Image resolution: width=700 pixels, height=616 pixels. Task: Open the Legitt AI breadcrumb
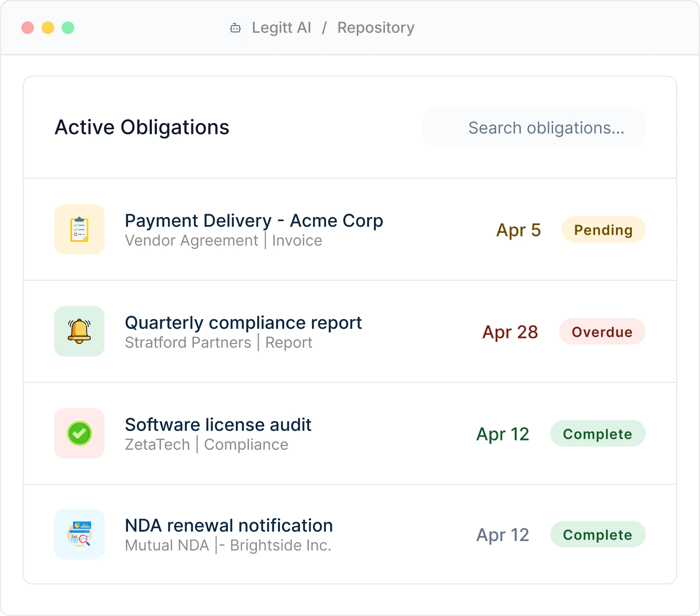tap(281, 28)
